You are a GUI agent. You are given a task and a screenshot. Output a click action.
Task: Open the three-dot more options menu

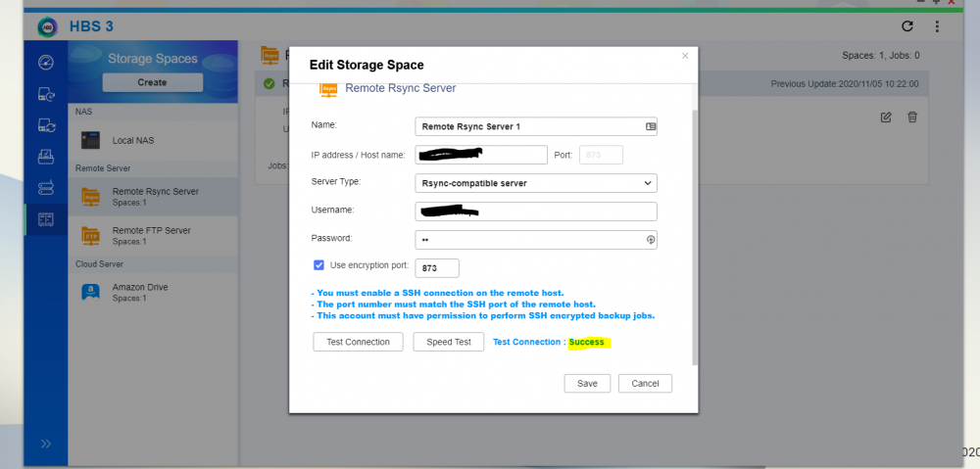937,26
